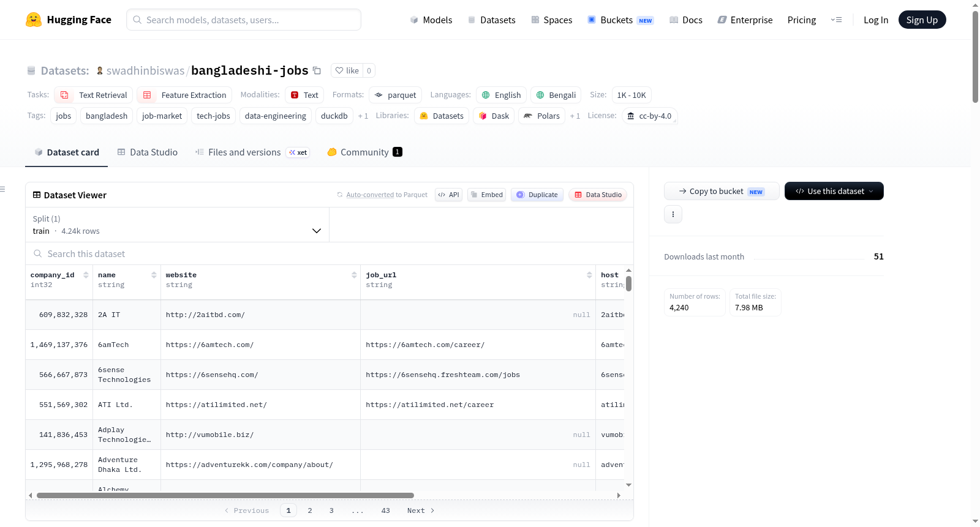Click the duckdb tag
980x527 pixels.
click(334, 116)
